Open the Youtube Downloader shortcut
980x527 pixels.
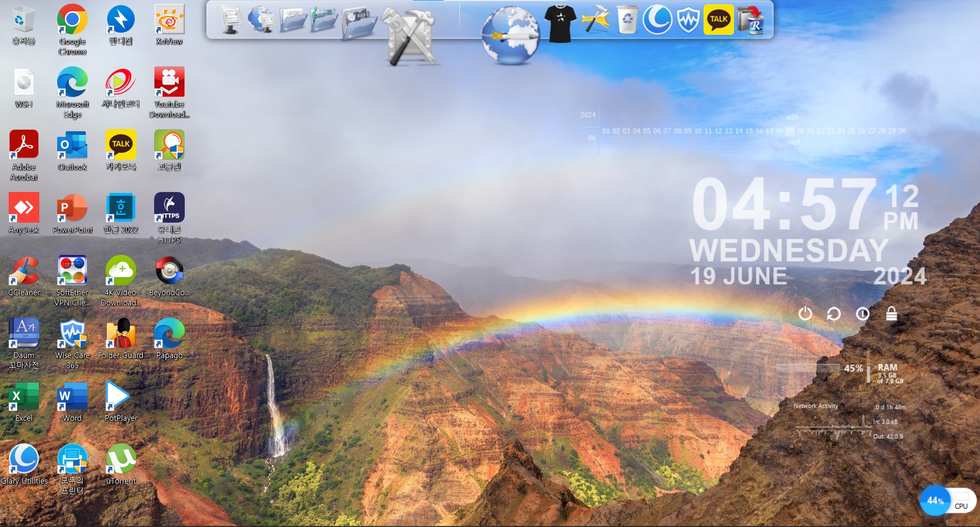point(169,93)
